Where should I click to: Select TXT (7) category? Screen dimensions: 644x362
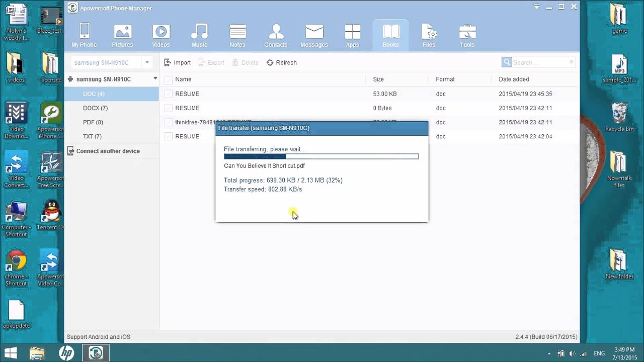click(112, 136)
